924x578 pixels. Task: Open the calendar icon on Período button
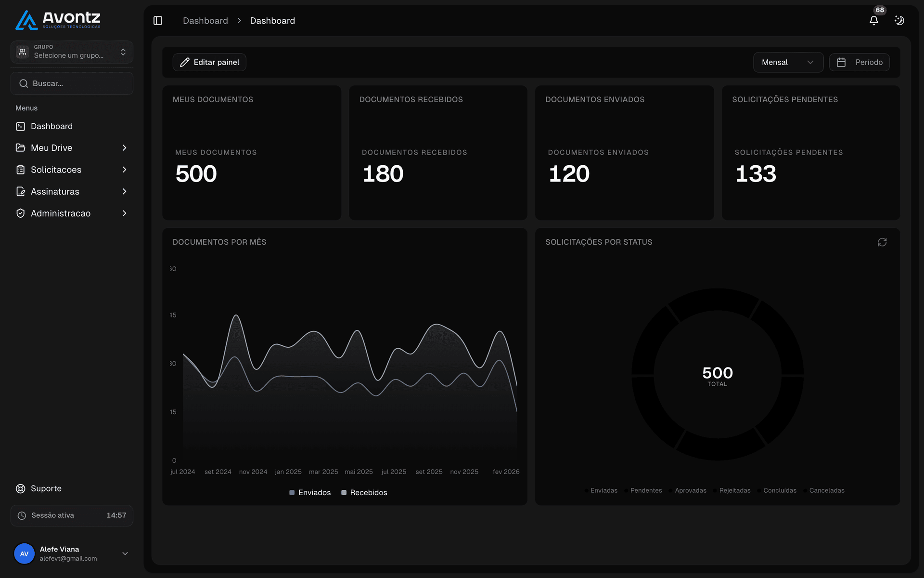click(x=842, y=62)
